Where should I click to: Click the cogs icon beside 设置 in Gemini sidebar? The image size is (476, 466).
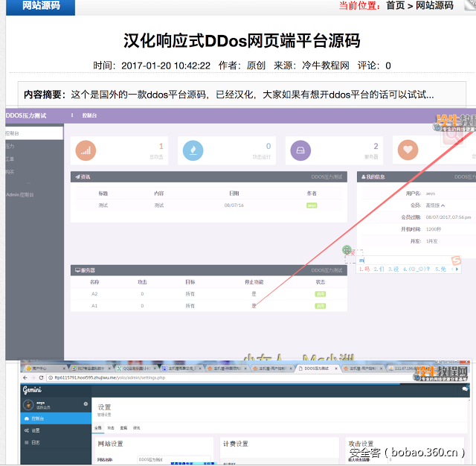click(x=27, y=430)
